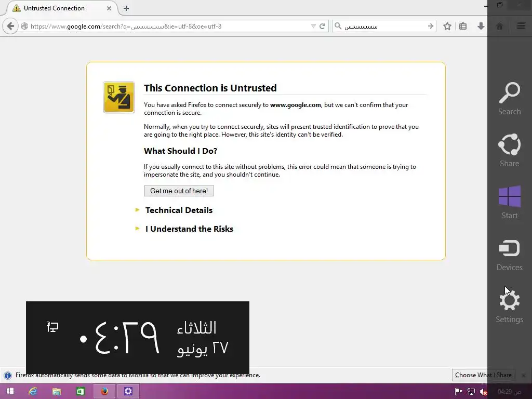The width and height of the screenshot is (532, 399).
Task: Bookmark this page with the star icon
Action: 447,26
